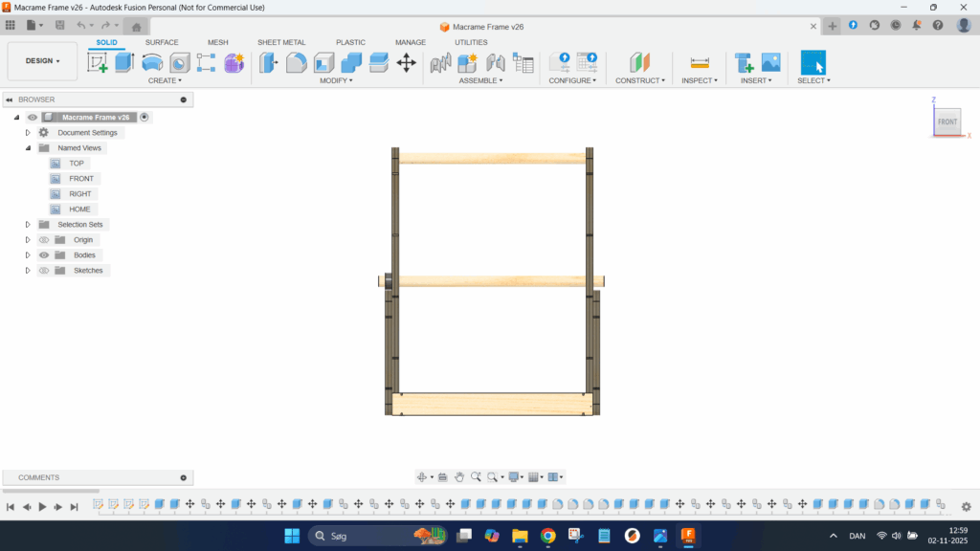The width and height of the screenshot is (980, 551).
Task: Switch to the SHEET METAL tab
Action: [281, 42]
